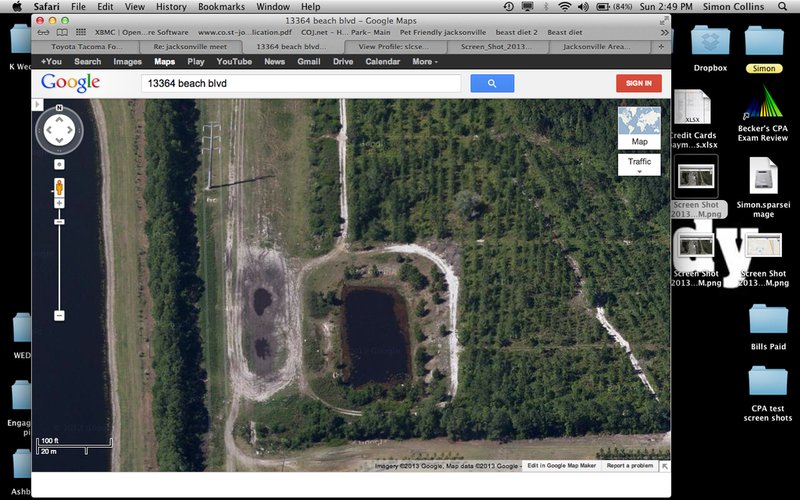This screenshot has width=800, height=500.
Task: Click the volume icon in menu bar
Action: [583, 7]
